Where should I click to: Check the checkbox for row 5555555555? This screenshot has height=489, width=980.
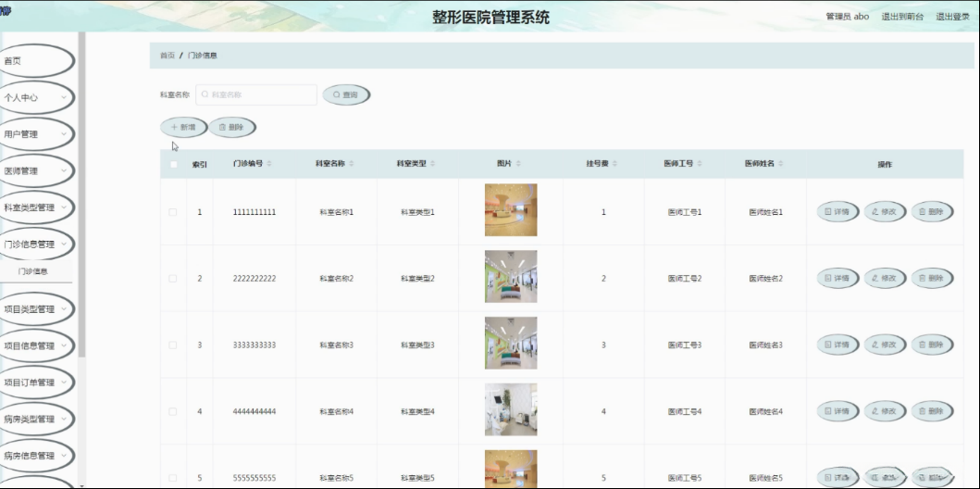[172, 478]
